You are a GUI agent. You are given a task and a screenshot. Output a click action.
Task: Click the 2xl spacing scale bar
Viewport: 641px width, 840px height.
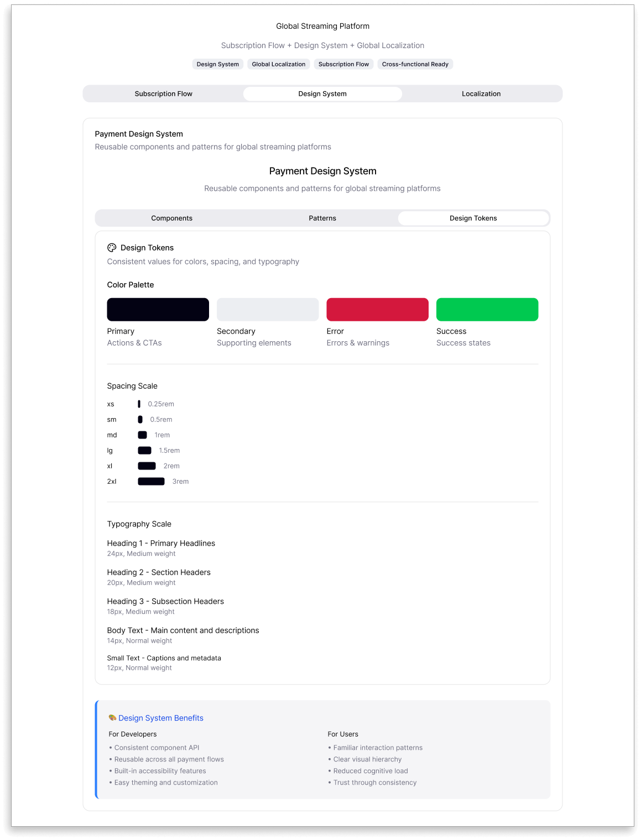151,481
